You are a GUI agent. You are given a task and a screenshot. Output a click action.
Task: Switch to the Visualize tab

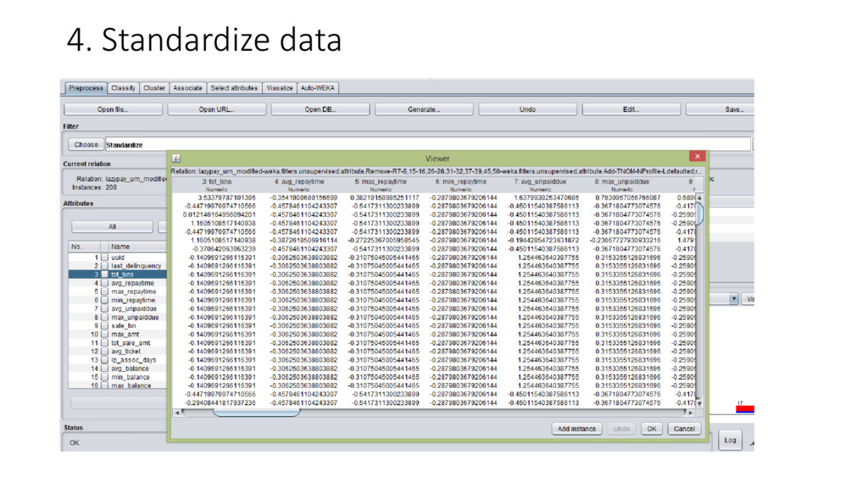pyautogui.click(x=280, y=88)
